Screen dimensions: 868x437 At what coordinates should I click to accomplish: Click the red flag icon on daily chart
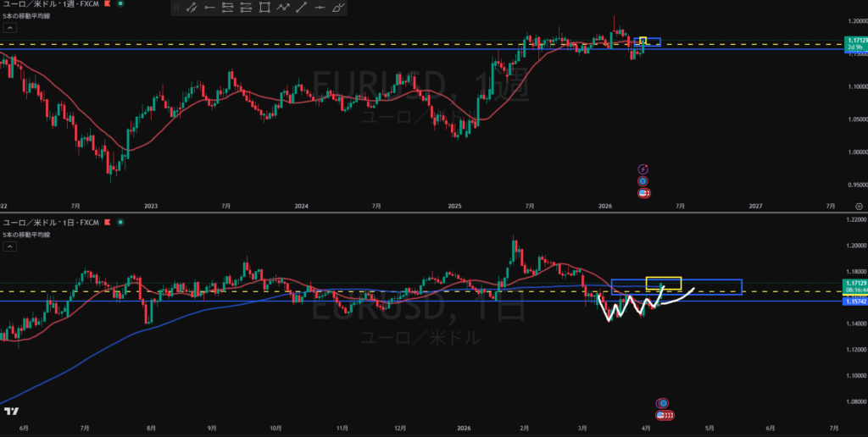click(x=109, y=222)
